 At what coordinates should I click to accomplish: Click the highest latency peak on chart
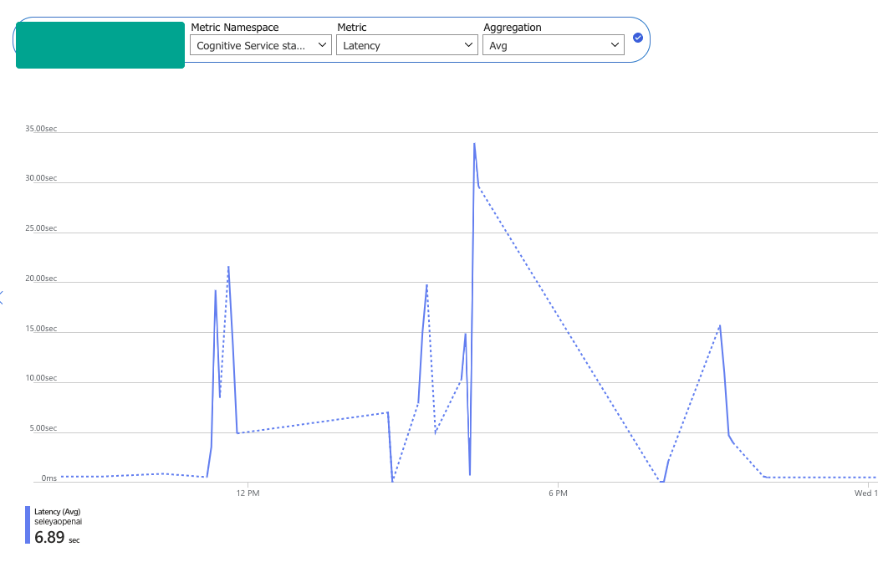(x=474, y=144)
